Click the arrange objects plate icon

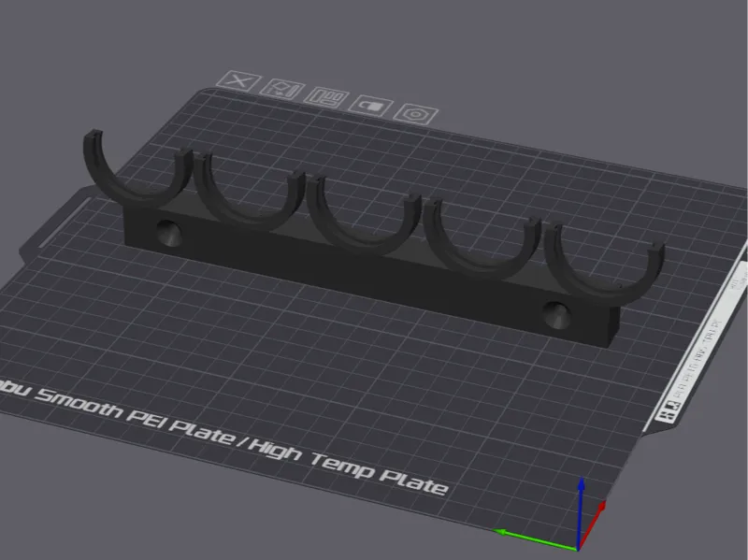pos(326,97)
